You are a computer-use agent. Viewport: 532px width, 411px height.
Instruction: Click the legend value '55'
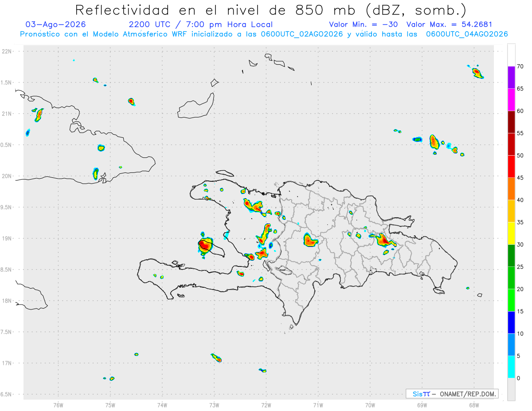(520, 133)
